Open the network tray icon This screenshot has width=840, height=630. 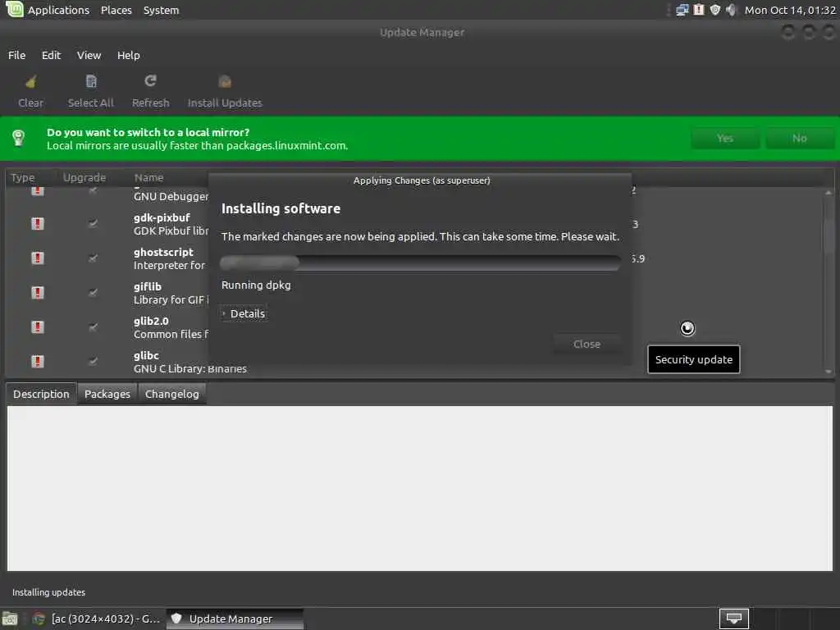coord(682,10)
